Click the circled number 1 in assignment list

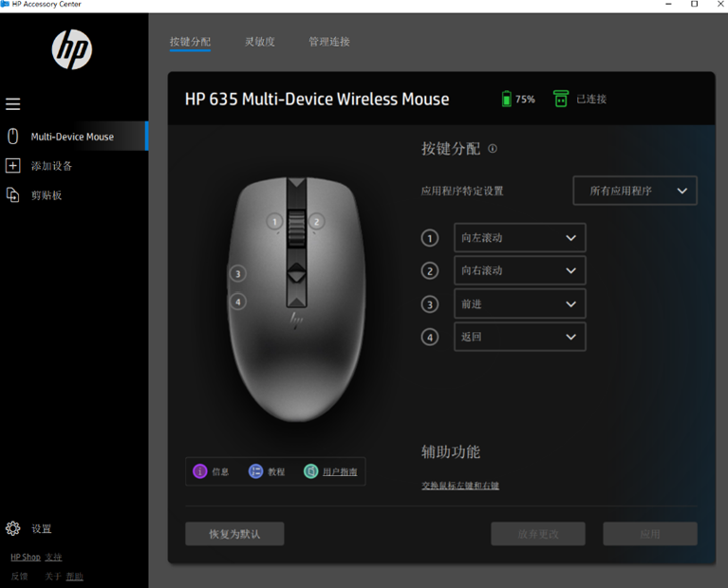tap(430, 239)
